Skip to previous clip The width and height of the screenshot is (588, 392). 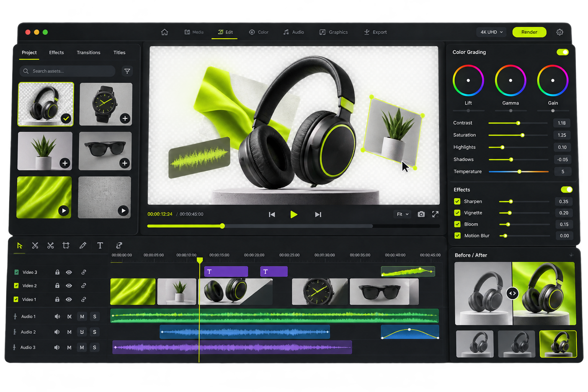tap(272, 214)
